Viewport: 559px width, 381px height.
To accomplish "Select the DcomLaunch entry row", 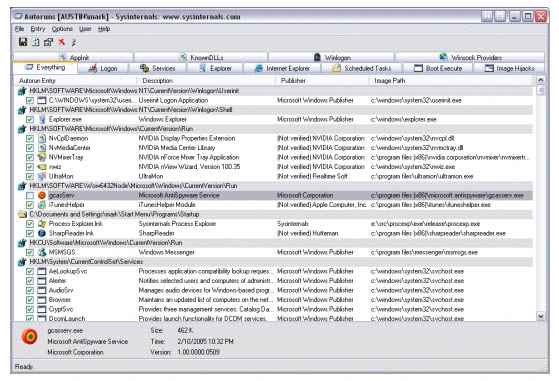I will click(x=274, y=318).
